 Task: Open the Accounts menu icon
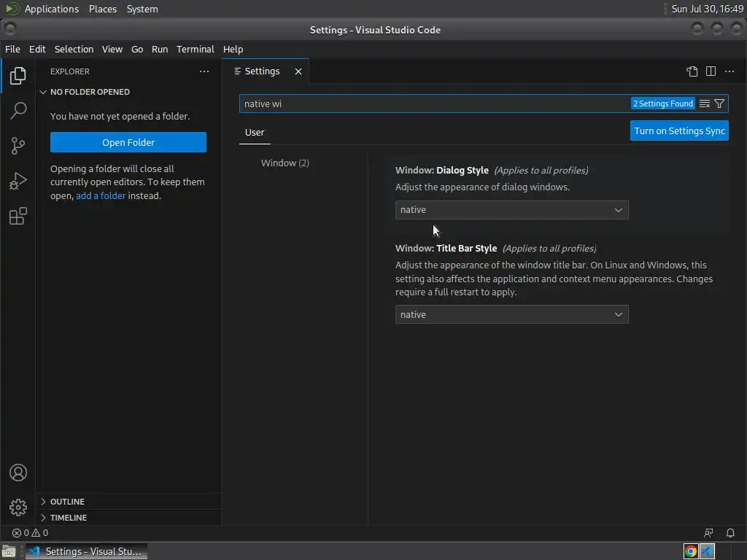pos(18,472)
